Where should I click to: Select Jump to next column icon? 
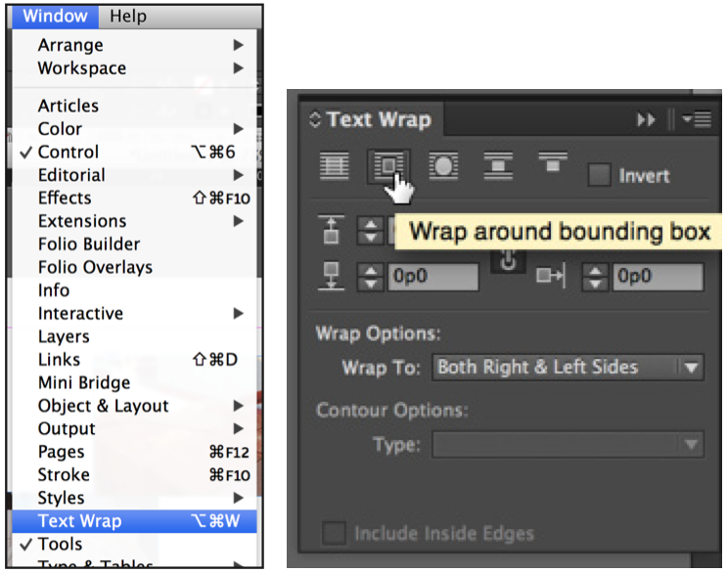pyautogui.click(x=551, y=166)
